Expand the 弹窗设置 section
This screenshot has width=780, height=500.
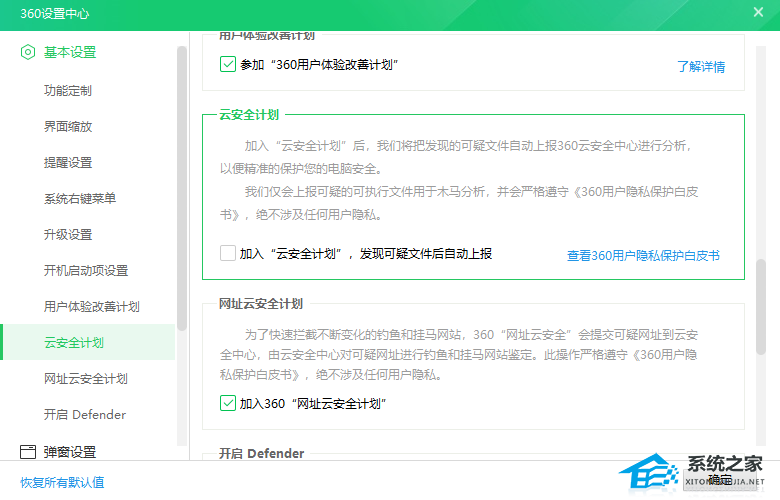click(70, 452)
